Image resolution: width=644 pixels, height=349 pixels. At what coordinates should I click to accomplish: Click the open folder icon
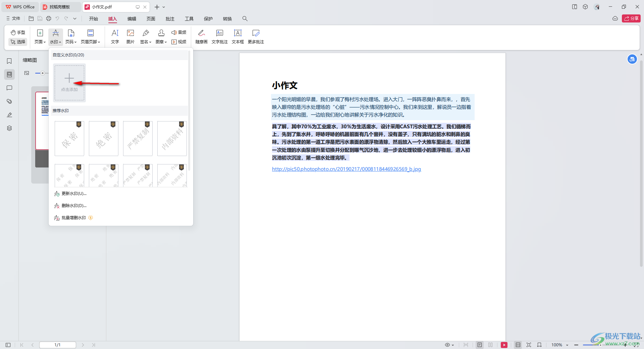(31, 18)
